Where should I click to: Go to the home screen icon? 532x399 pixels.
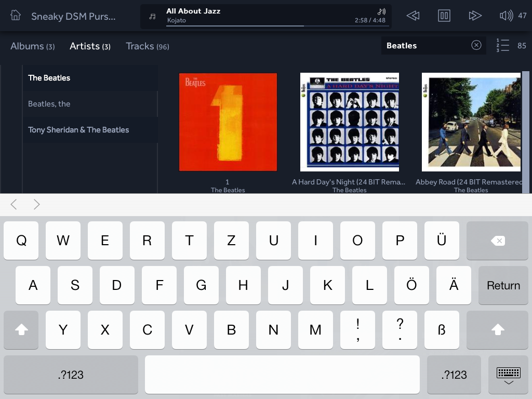point(15,15)
